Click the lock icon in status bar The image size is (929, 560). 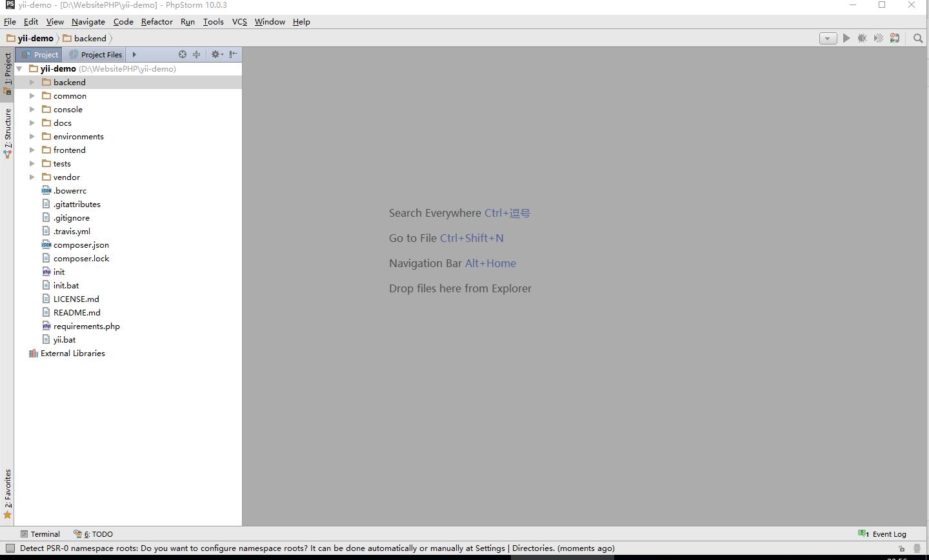click(x=901, y=548)
